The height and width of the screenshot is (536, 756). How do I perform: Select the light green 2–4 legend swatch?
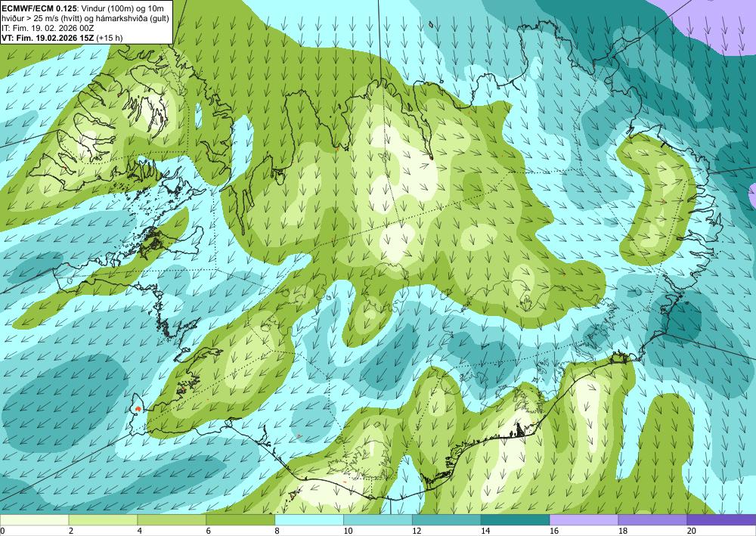click(x=103, y=519)
